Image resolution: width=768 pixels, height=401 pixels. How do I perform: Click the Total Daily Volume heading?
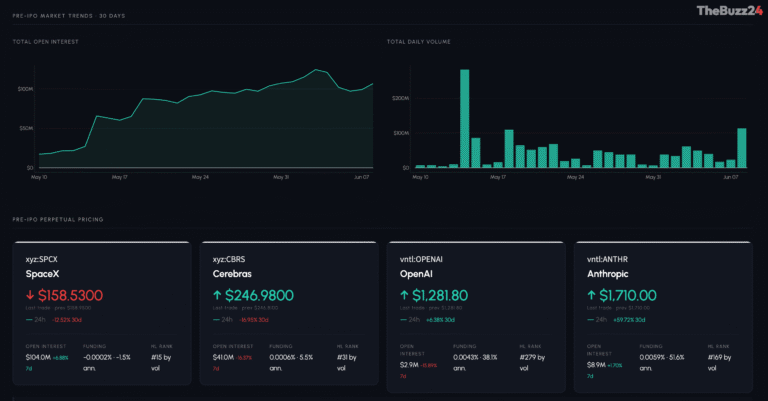419,42
